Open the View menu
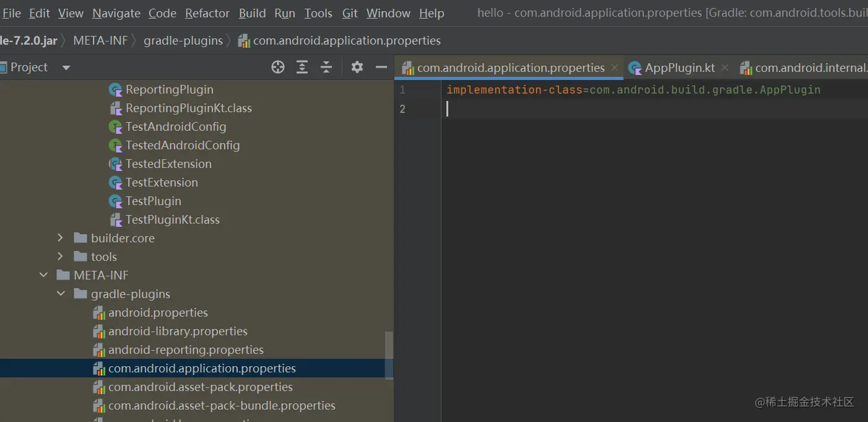 (x=71, y=13)
